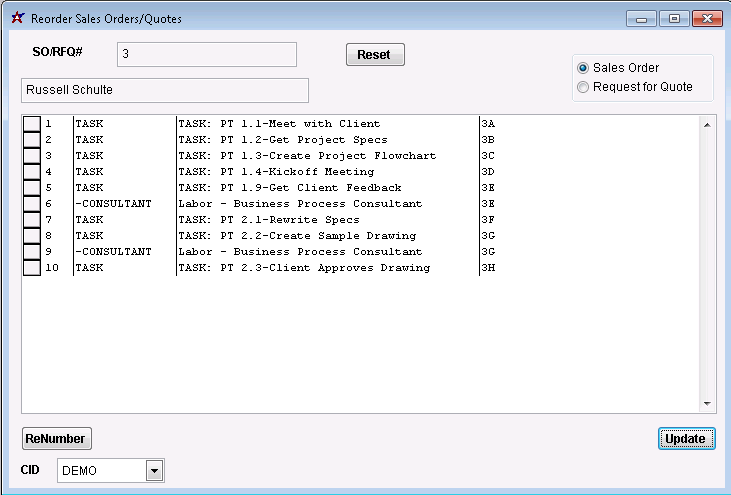Tick the checkbox next to line 6
This screenshot has height=495, width=731.
pos(32,204)
